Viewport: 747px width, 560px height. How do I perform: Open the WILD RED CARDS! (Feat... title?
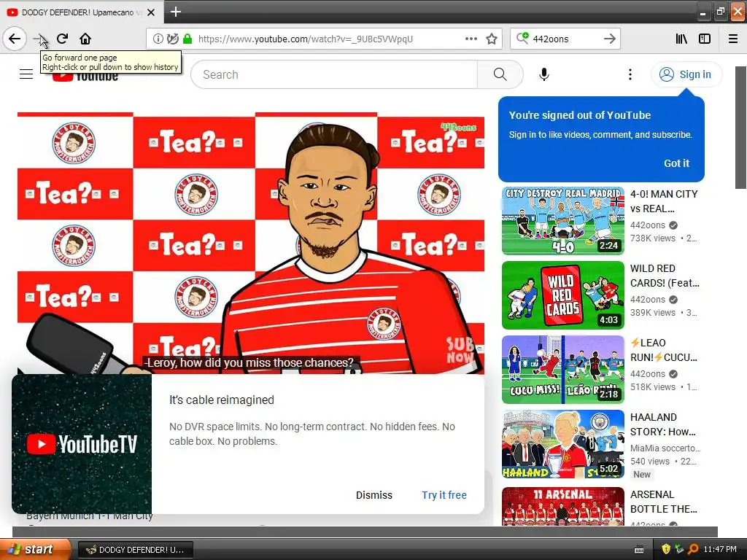(665, 276)
